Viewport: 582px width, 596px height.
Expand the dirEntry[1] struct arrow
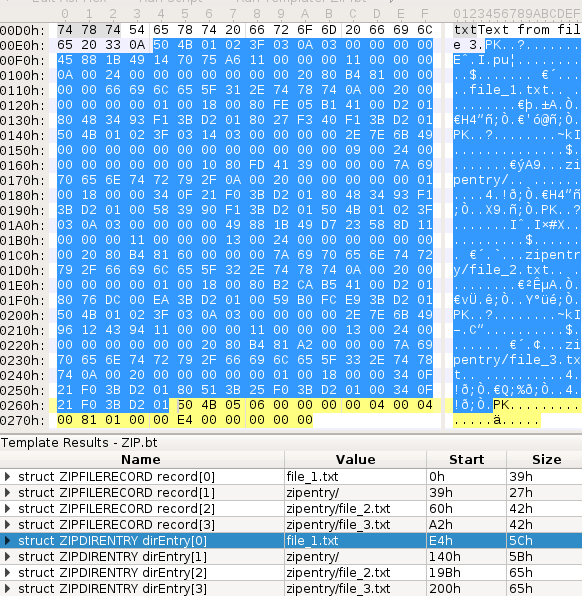click(7, 557)
